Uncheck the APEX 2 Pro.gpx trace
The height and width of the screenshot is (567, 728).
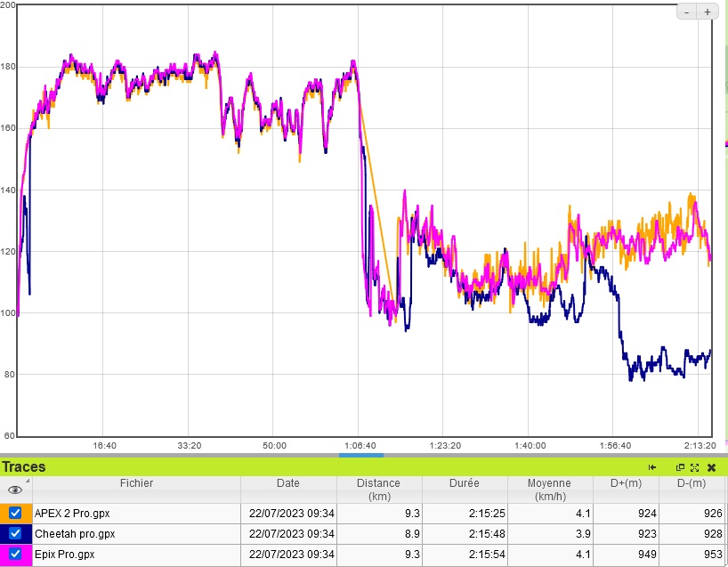(15, 513)
